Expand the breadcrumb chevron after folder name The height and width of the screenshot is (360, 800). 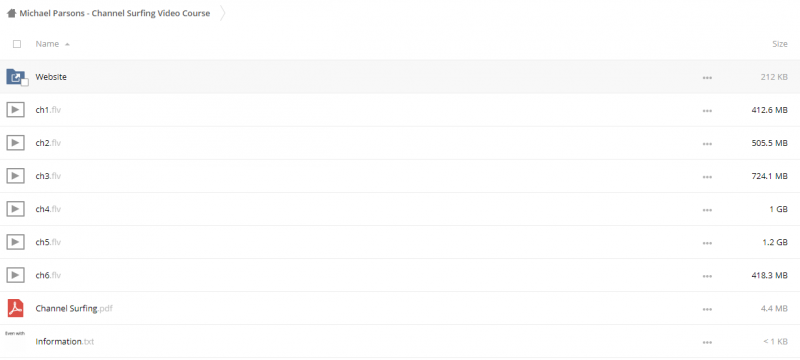pos(222,14)
